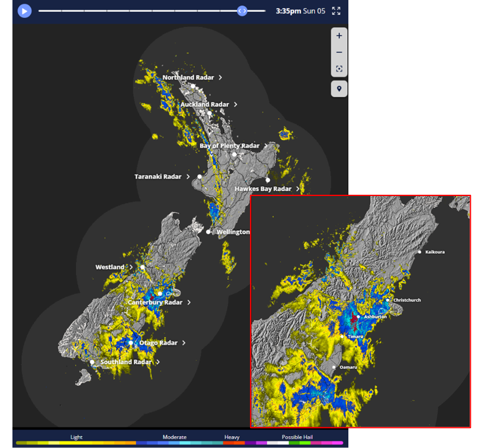Open the Northland Radar label
Screen dimensions: 484x448
[x=188, y=78]
